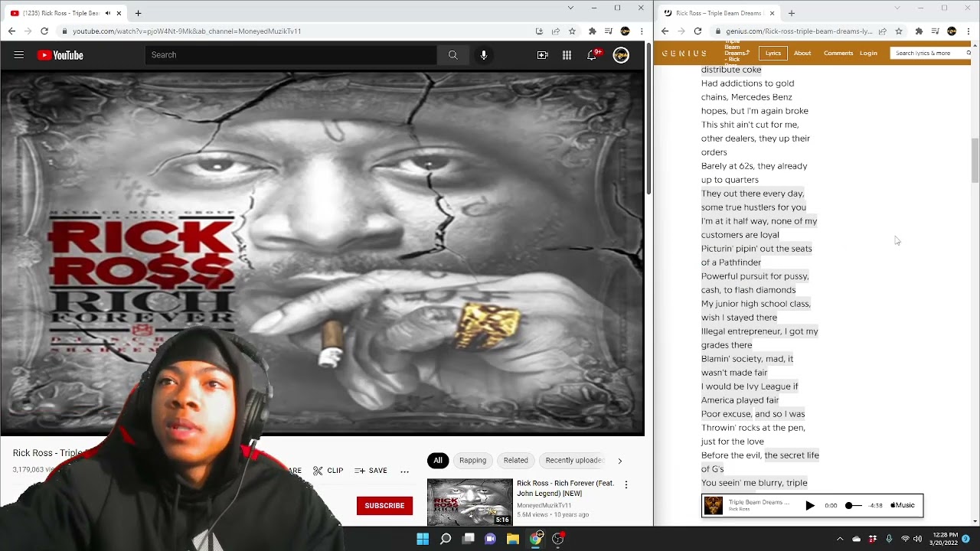Focus the Genius search lyrics field
Screen dimensions: 980x551
(x=926, y=53)
